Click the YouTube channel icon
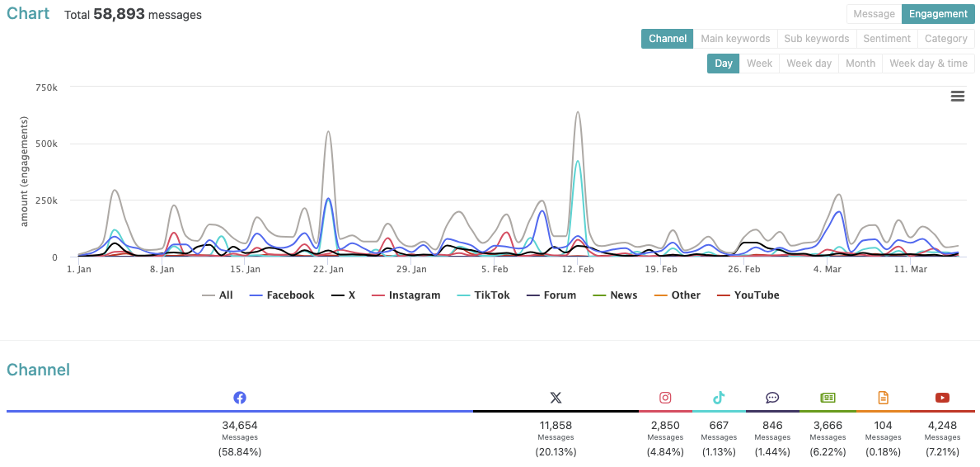Screen dimensions: 980x467 coord(942,398)
